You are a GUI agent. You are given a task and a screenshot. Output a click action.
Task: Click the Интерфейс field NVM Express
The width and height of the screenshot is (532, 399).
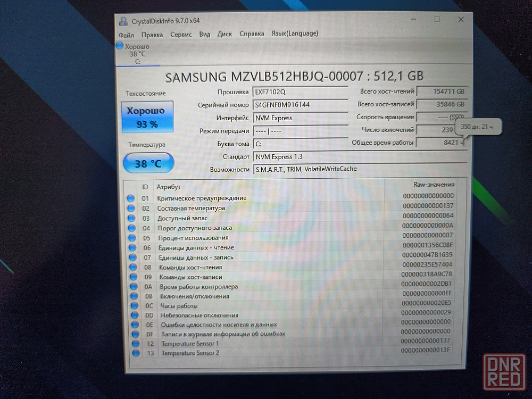(x=300, y=118)
